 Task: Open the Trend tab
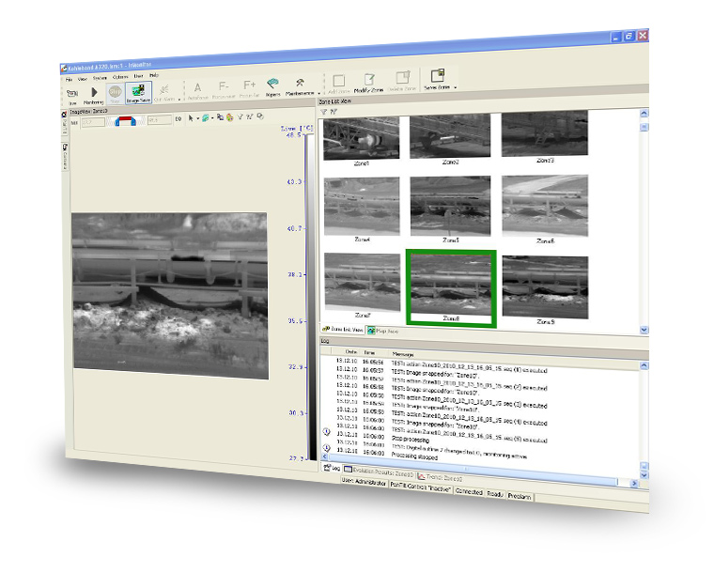[x=440, y=477]
